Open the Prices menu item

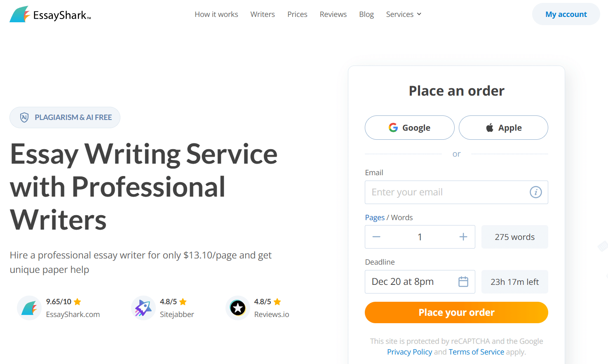pyautogui.click(x=297, y=14)
